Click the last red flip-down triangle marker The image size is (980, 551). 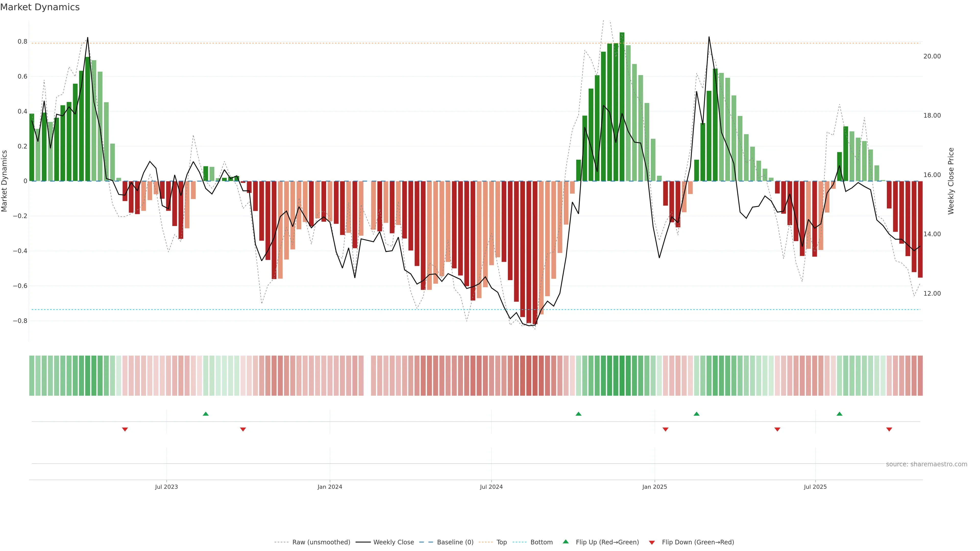[x=889, y=429]
